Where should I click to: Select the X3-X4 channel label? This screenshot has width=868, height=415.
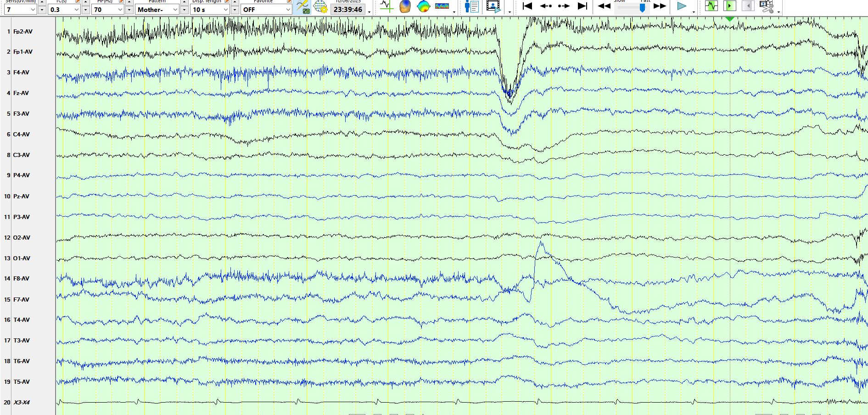coord(22,403)
